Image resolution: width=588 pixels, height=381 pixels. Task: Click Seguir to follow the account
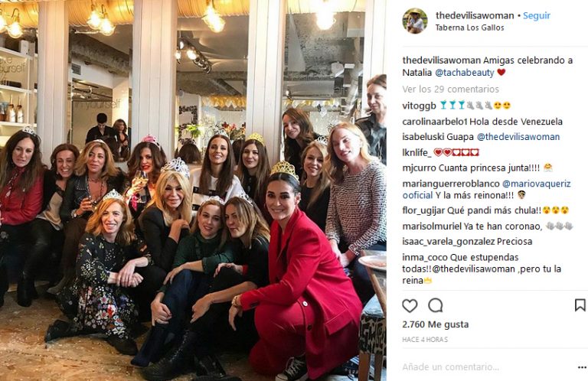point(537,16)
